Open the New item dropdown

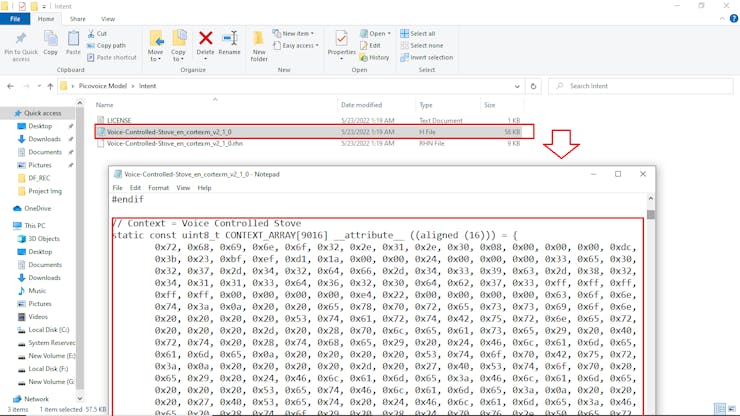click(x=296, y=33)
